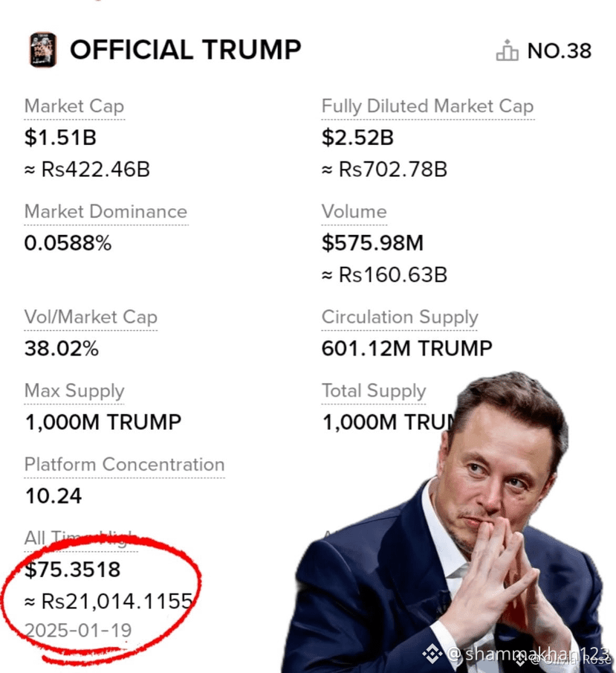Select the $1.51B market cap value

pyautogui.click(x=60, y=138)
